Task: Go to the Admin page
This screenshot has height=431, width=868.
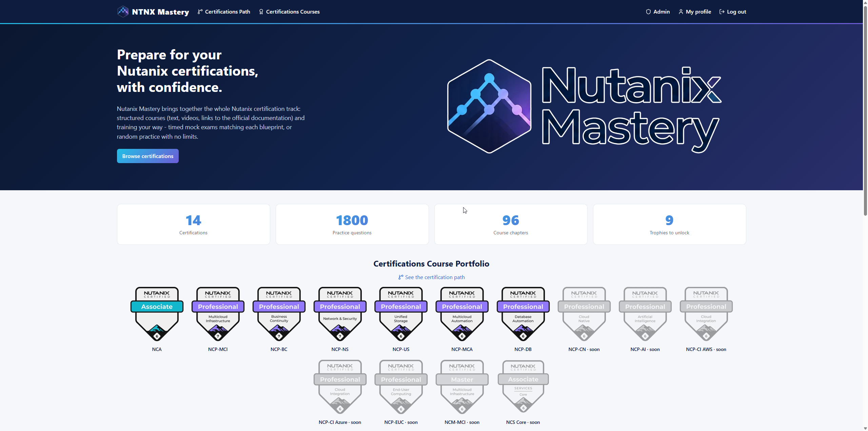Action: point(658,12)
